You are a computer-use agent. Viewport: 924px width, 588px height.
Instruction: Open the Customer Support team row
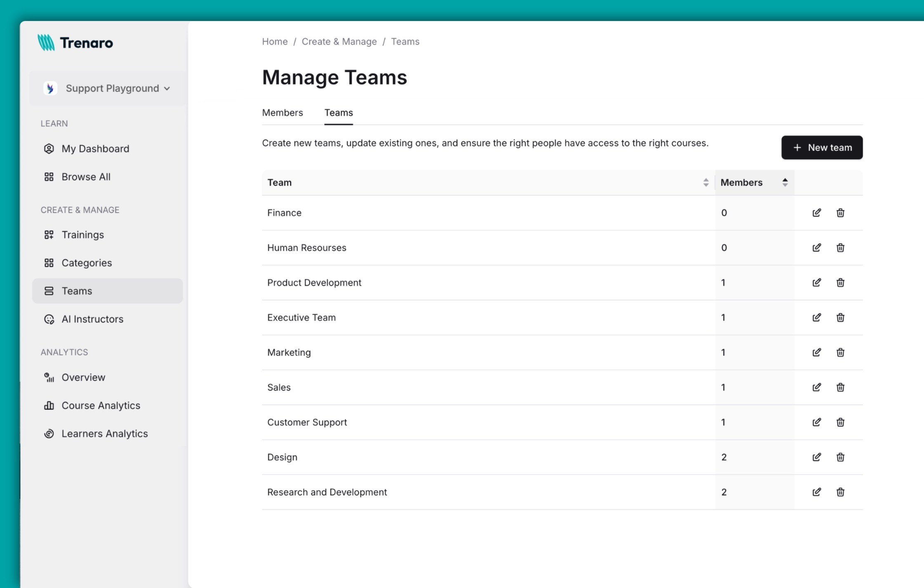tap(307, 422)
